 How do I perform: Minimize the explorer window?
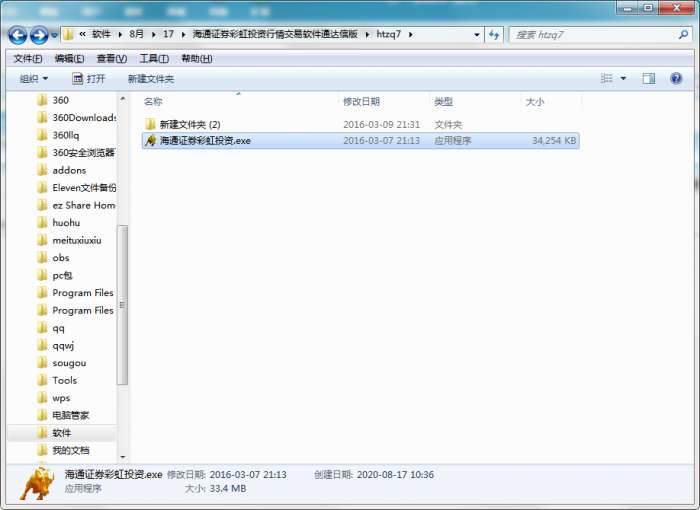coord(629,8)
